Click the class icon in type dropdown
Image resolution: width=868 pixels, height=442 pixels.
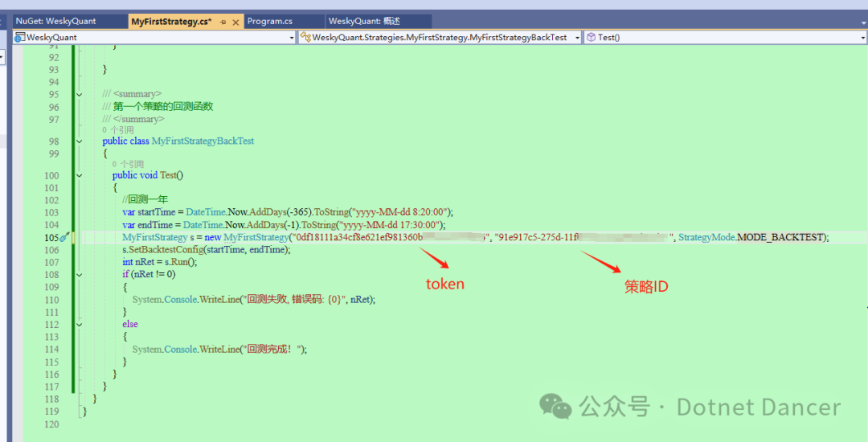[x=305, y=38]
